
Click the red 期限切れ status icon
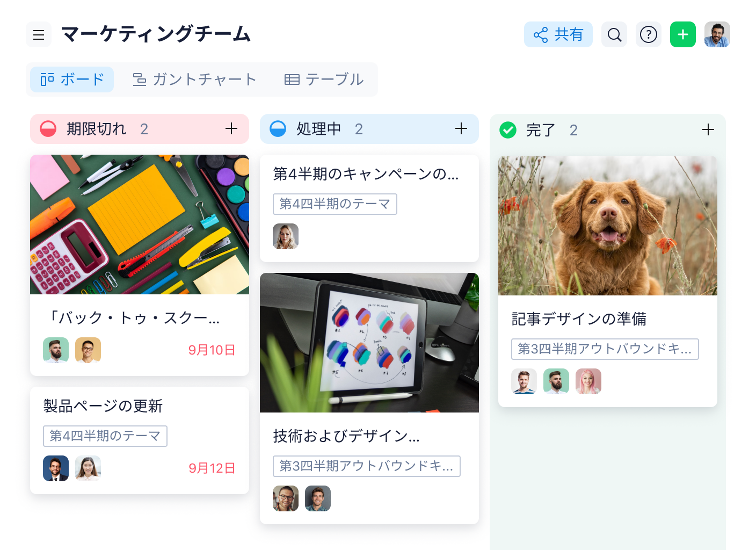coord(48,129)
